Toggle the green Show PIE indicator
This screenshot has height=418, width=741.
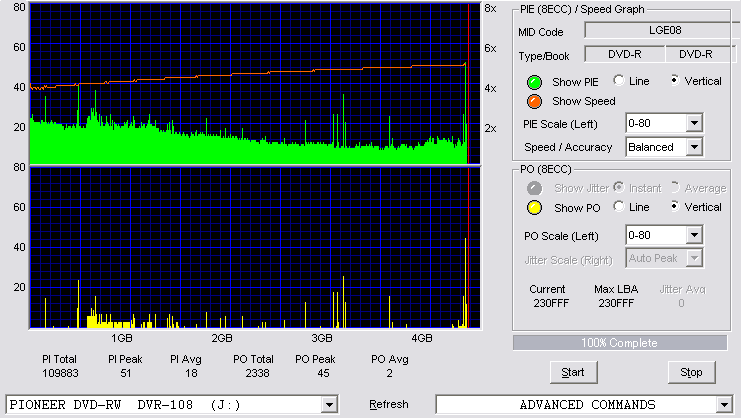[534, 82]
